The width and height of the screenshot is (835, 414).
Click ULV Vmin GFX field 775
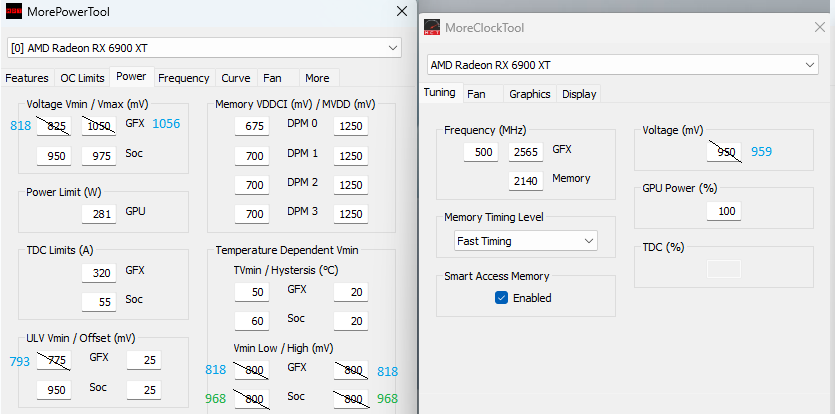click(x=54, y=360)
